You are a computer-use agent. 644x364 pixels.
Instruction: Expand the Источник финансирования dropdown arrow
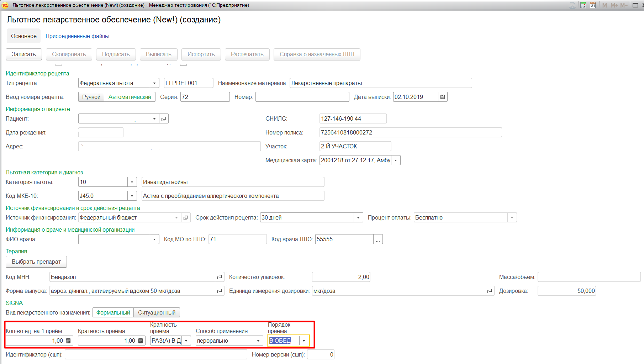[176, 217]
